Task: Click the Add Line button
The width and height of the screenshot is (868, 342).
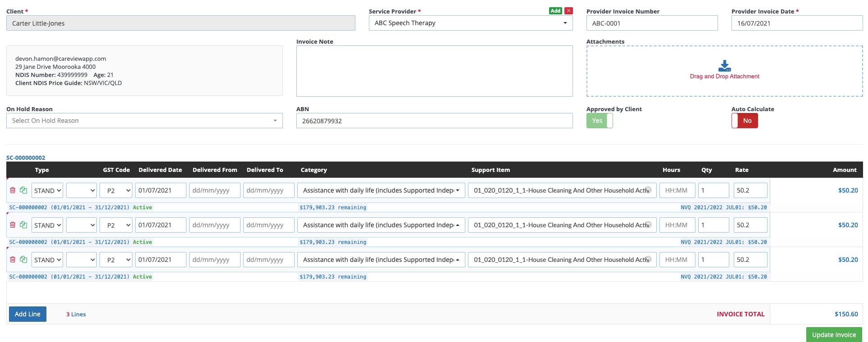Action: [27, 314]
